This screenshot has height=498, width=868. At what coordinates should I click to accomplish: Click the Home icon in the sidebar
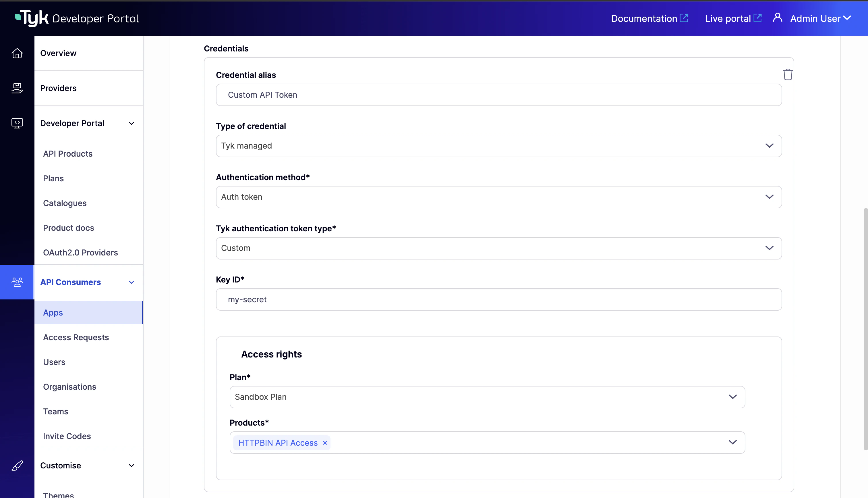[x=17, y=53]
